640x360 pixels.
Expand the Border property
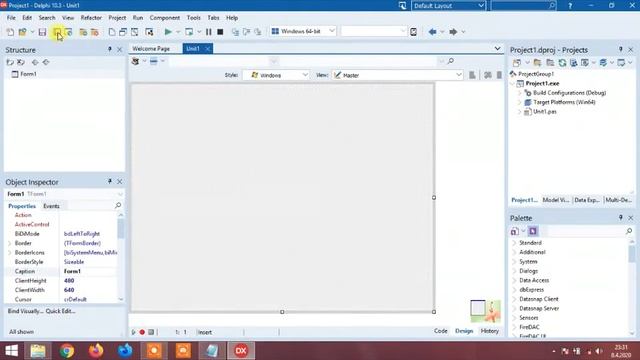click(9, 243)
